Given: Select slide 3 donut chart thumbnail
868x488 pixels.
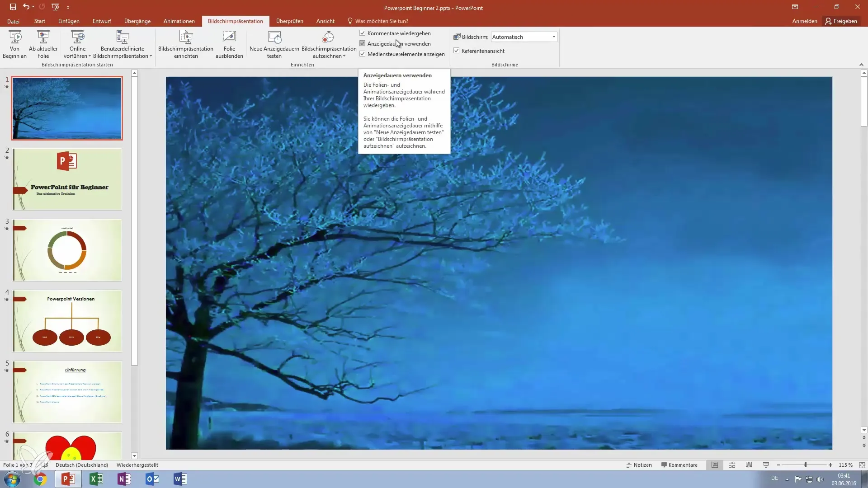Looking at the screenshot, I should point(67,250).
